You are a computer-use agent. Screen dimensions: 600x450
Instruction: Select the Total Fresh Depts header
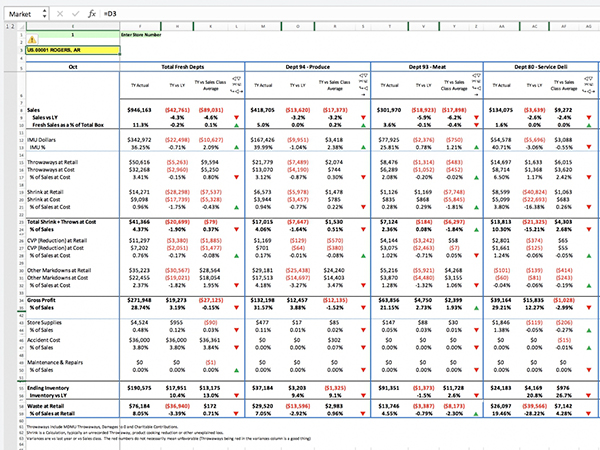(x=182, y=67)
